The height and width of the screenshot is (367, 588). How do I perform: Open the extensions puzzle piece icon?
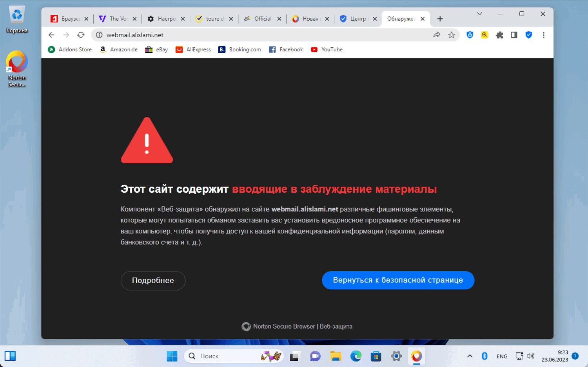499,35
